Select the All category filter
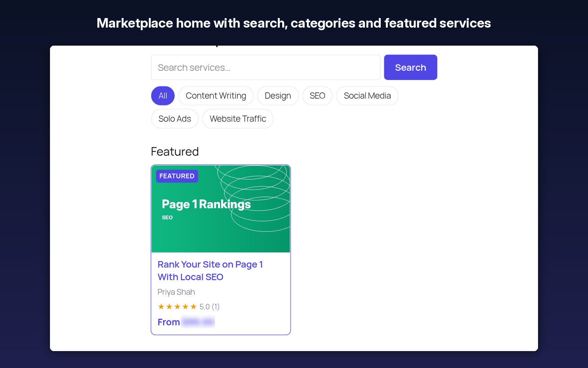Screen dimensions: 588x368 tap(163, 96)
